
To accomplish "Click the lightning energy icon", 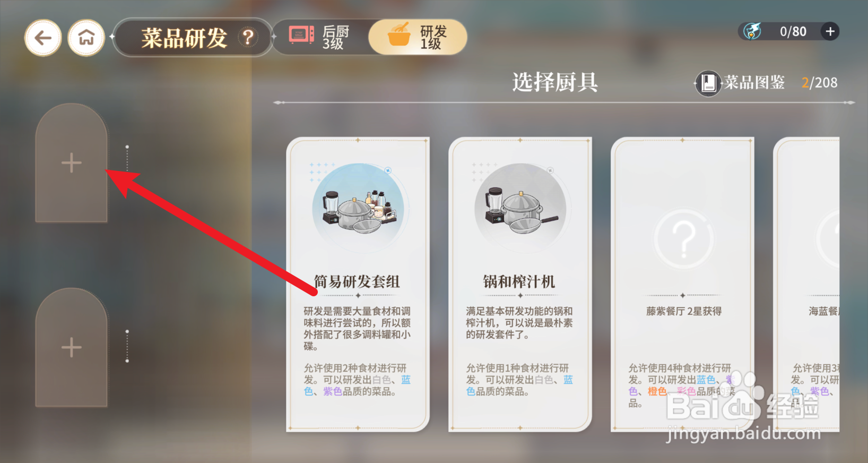I will click(752, 31).
